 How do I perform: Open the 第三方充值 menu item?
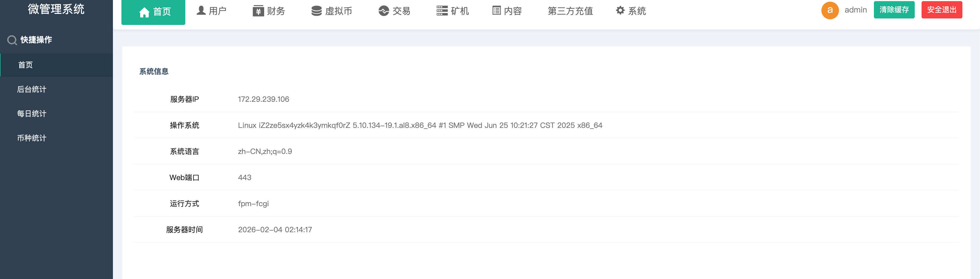[x=570, y=11]
